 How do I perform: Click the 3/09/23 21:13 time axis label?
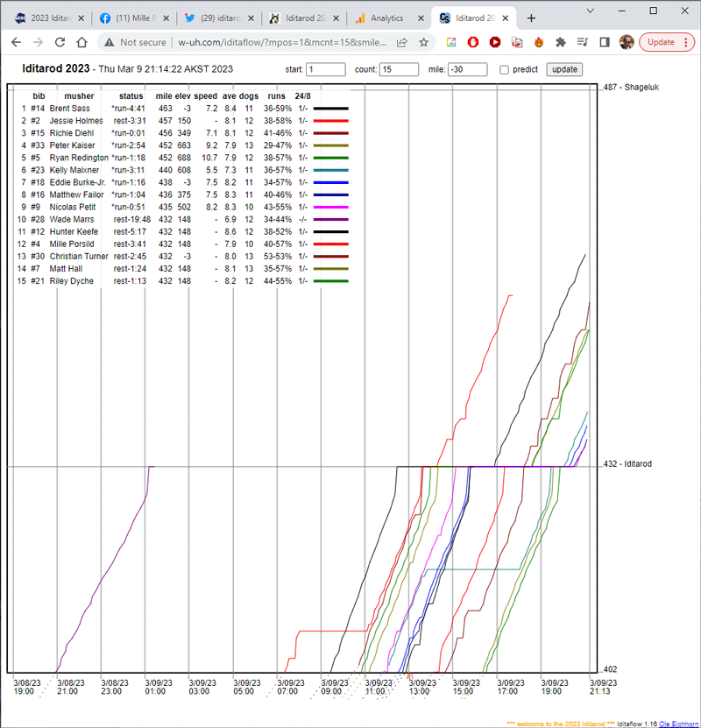coord(603,687)
